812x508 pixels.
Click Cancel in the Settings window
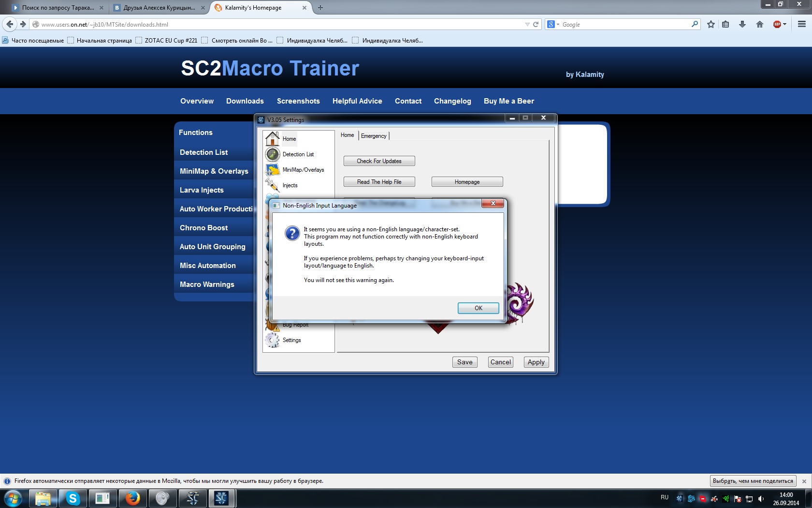[x=501, y=362]
